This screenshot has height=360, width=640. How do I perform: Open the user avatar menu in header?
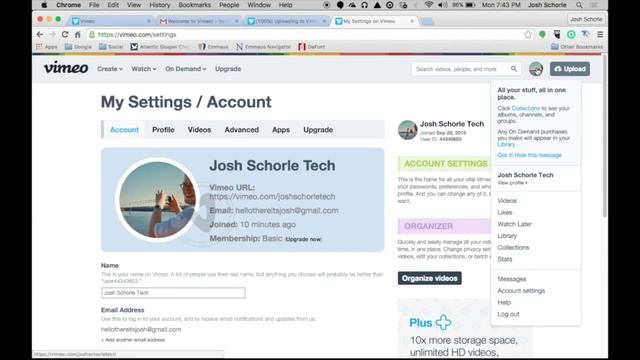[x=536, y=69]
